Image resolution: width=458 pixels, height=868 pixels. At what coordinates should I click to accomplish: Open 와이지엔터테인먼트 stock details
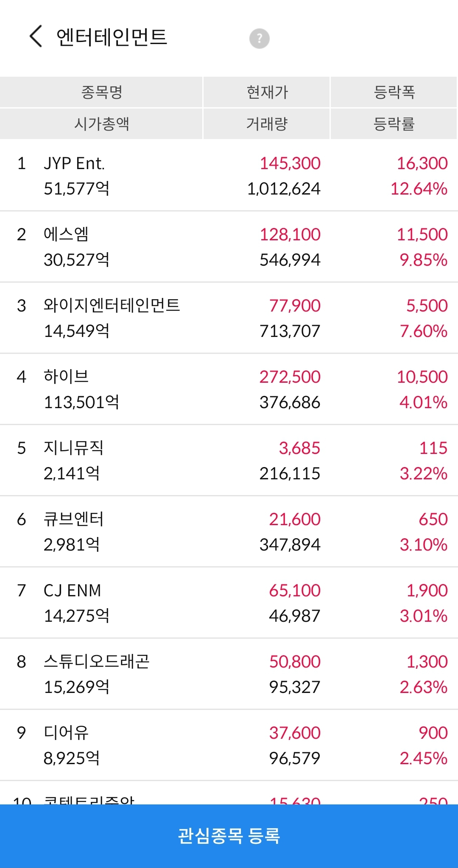click(229, 318)
